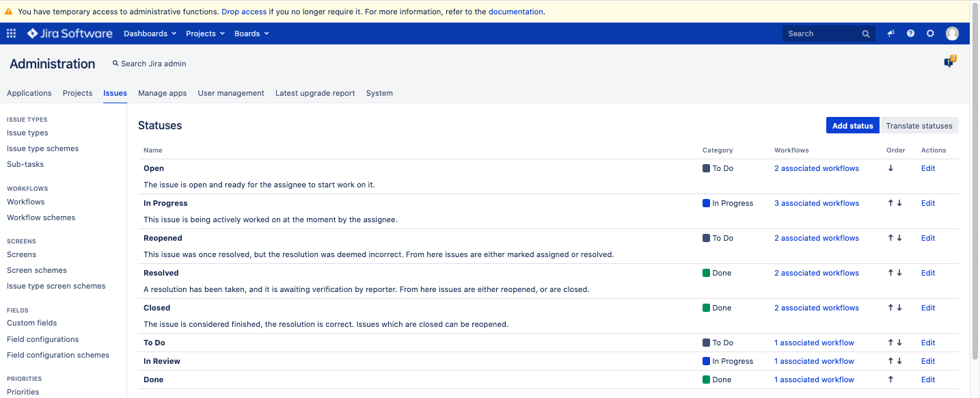Image resolution: width=980 pixels, height=398 pixels.
Task: Move the Reopened status up
Action: click(x=890, y=238)
